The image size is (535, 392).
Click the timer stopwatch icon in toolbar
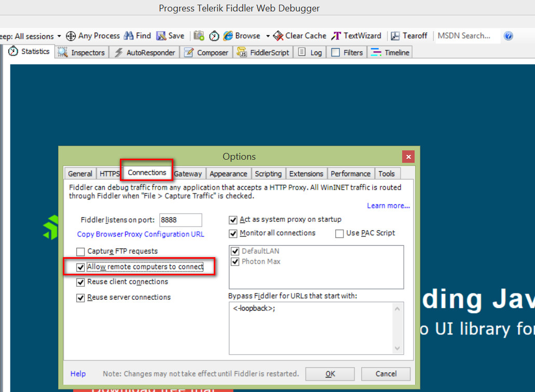click(214, 36)
